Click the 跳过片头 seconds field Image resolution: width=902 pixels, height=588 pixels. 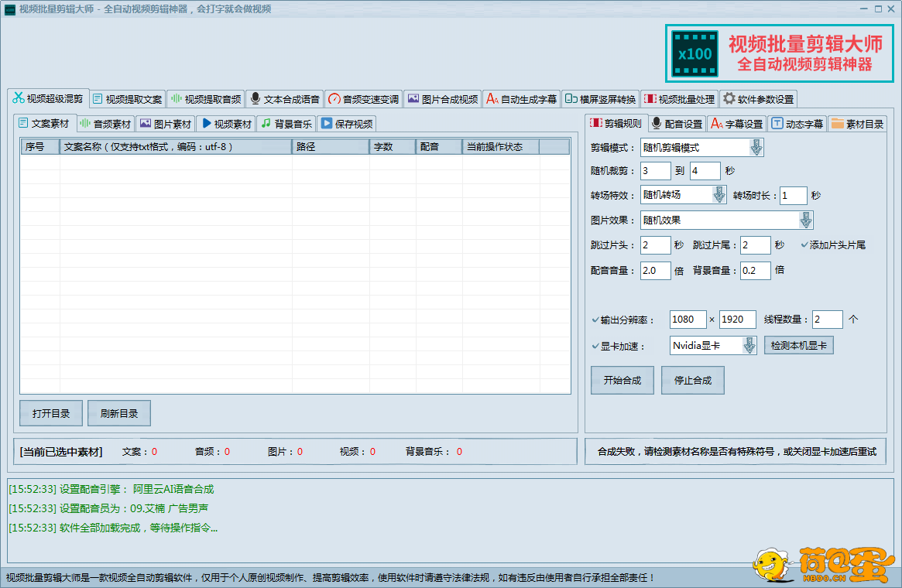[x=655, y=244]
